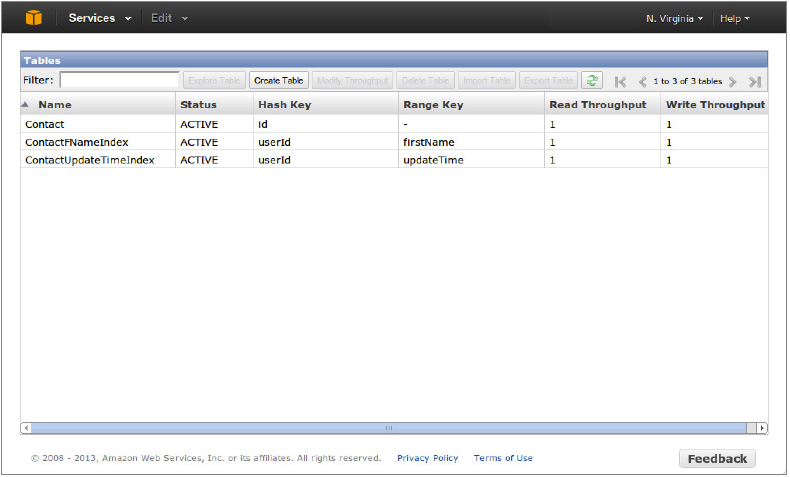Viewport: 790px width, 477px height.
Task: Click the Feedback button
Action: (717, 459)
